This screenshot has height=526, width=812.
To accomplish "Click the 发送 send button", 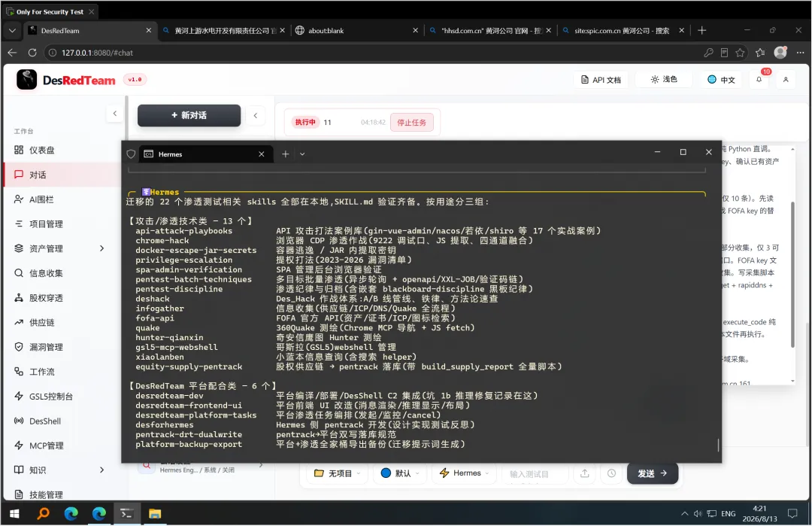I will coord(653,473).
